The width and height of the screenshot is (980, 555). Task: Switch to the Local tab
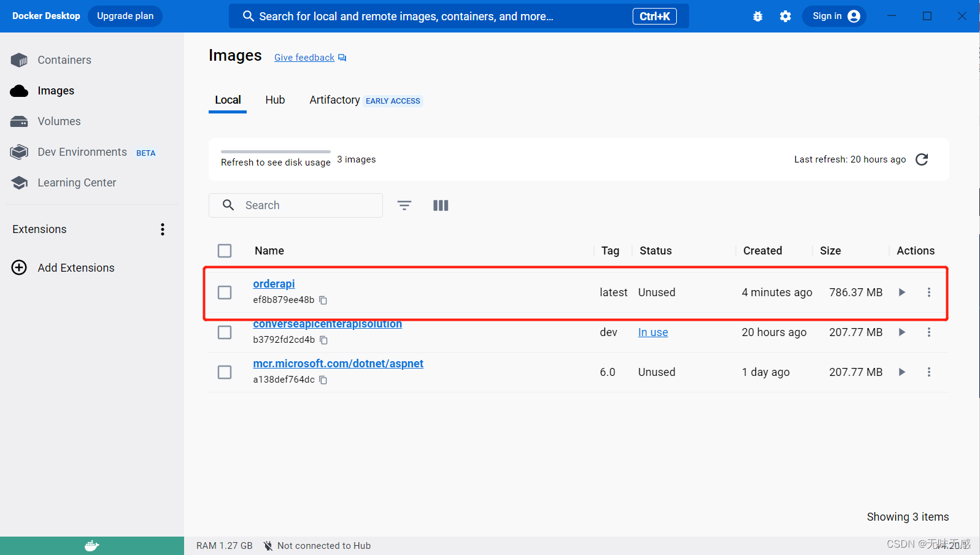pyautogui.click(x=228, y=100)
